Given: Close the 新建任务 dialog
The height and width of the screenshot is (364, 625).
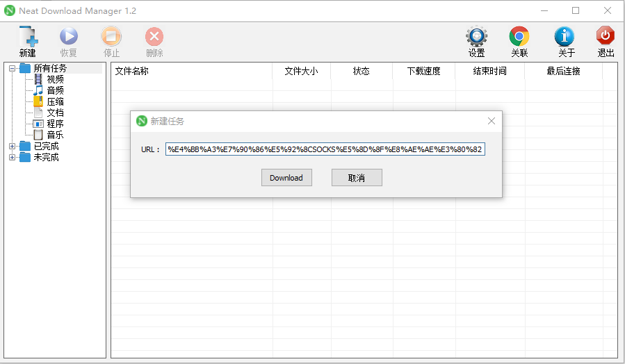Looking at the screenshot, I should [492, 121].
